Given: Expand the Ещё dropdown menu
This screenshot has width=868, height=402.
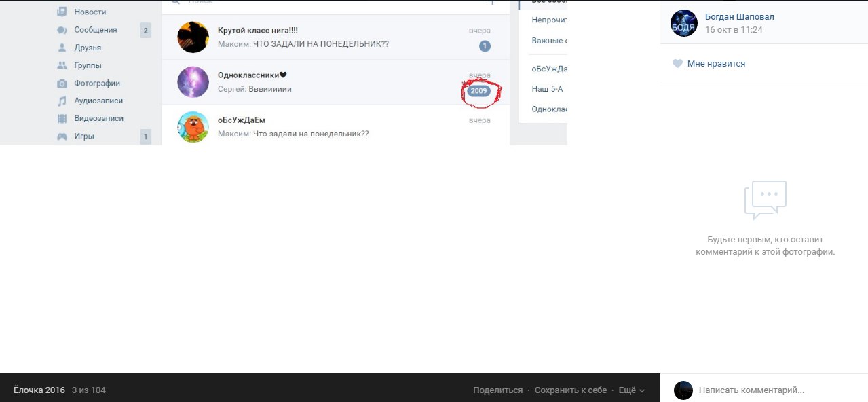Looking at the screenshot, I should (x=632, y=390).
